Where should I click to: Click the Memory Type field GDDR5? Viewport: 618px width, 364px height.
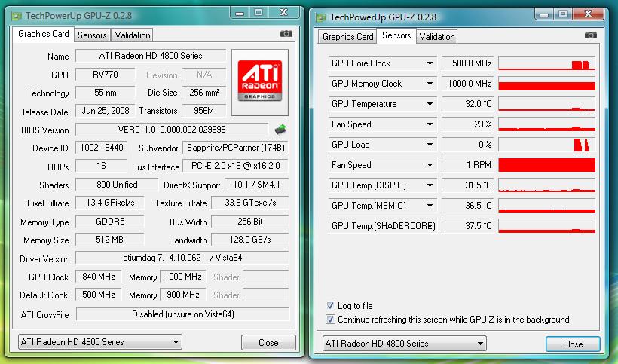pyautogui.click(x=110, y=222)
